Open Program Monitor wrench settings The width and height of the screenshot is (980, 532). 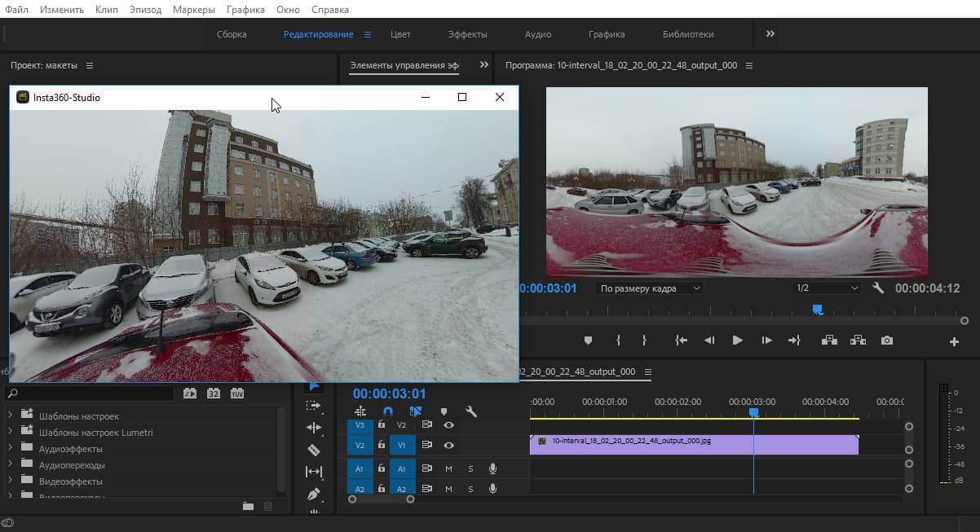point(878,288)
